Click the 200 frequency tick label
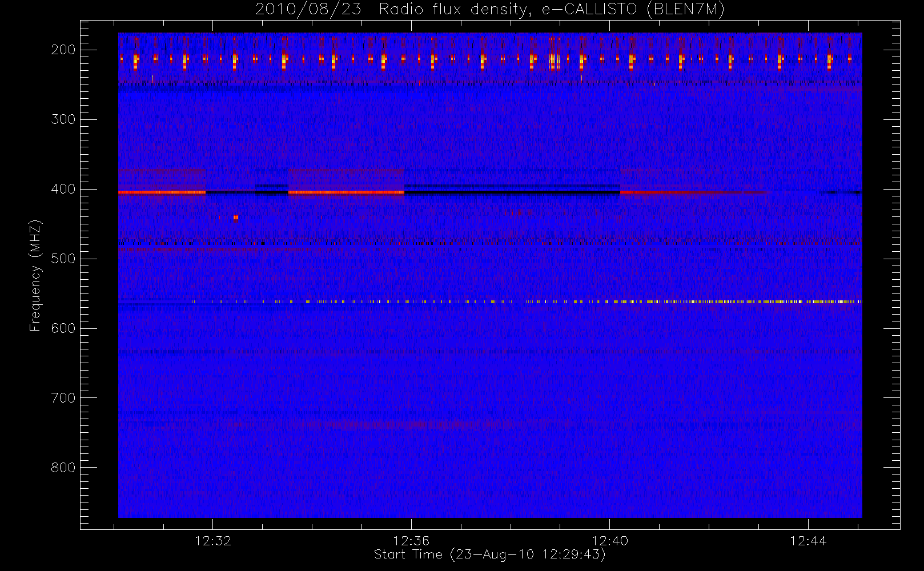924x571 pixels. click(x=63, y=50)
